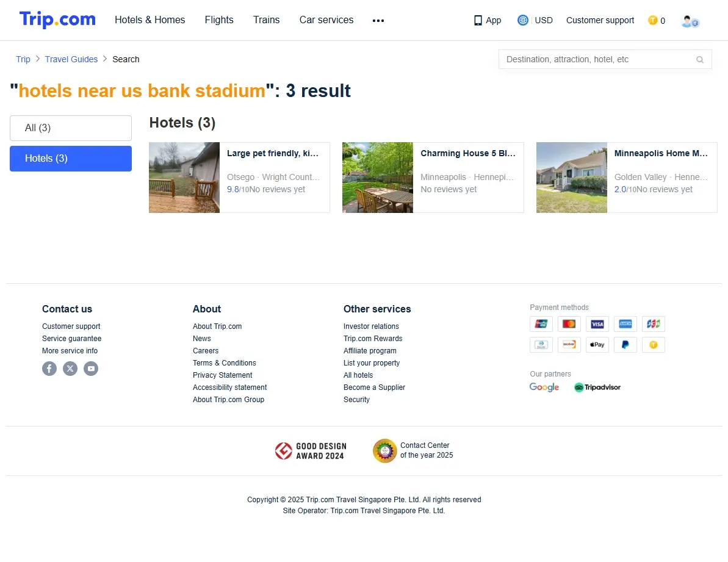Open Trip.com Rewards link
Image resolution: width=728 pixels, height=562 pixels.
[x=373, y=339]
